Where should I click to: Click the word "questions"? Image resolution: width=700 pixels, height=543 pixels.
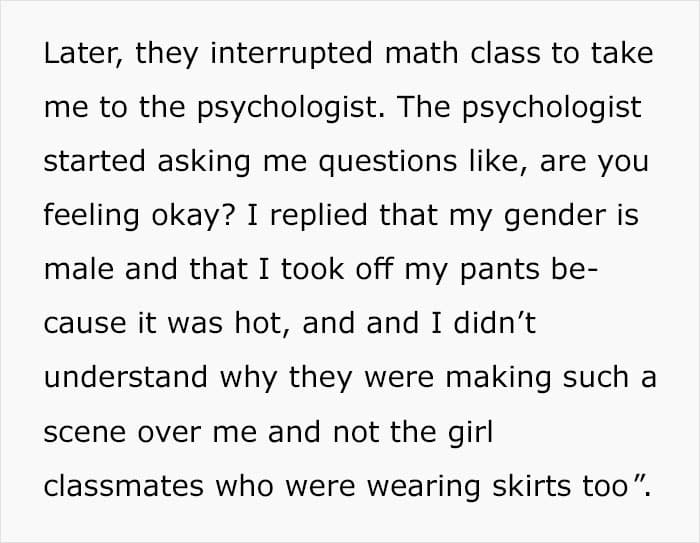(388, 161)
